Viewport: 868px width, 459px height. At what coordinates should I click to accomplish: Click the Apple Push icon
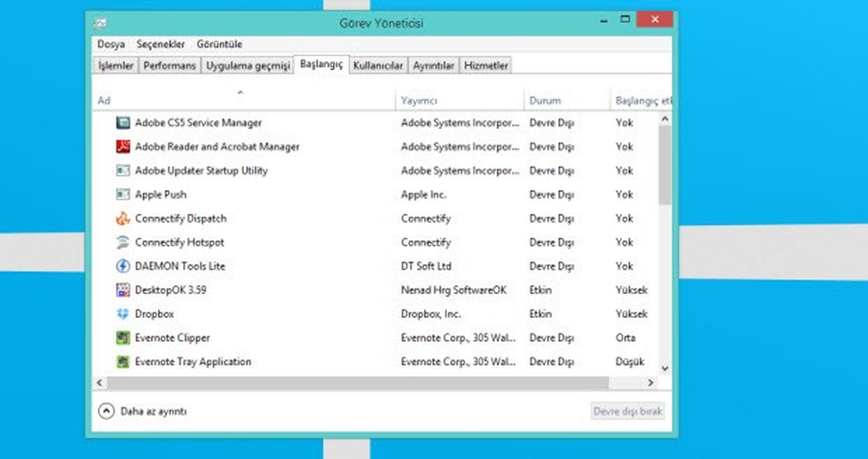pyautogui.click(x=122, y=194)
